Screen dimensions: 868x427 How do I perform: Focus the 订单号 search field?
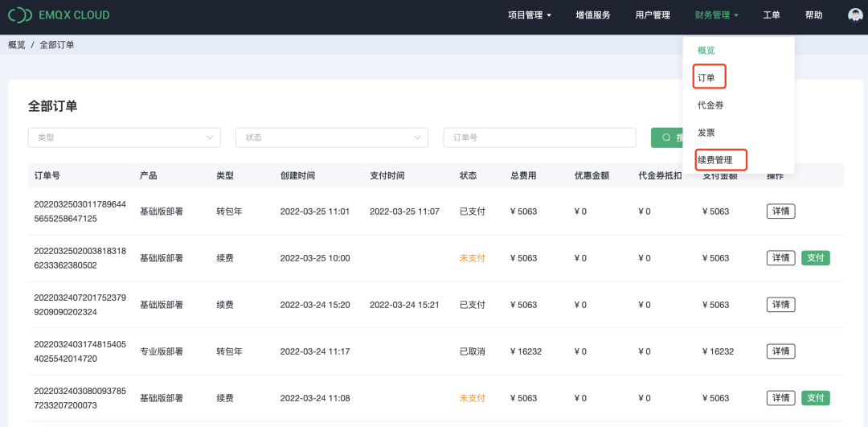(540, 138)
